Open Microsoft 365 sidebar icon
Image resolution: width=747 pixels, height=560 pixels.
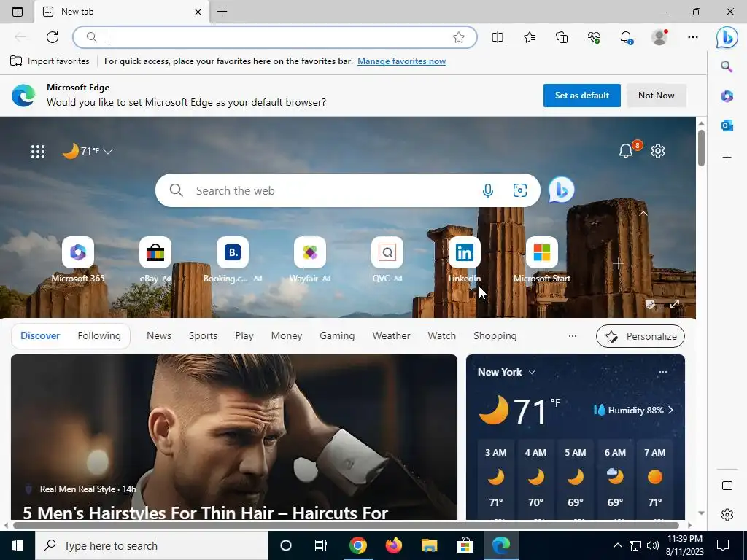tap(727, 96)
